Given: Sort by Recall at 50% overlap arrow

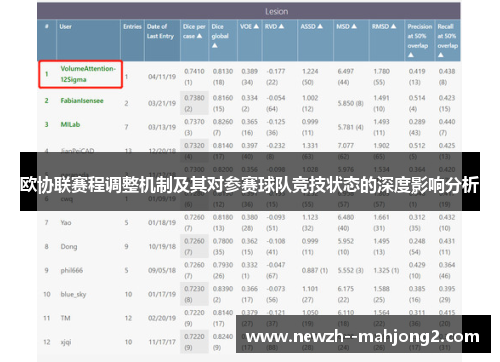Looking at the screenshot, I should point(441,55).
